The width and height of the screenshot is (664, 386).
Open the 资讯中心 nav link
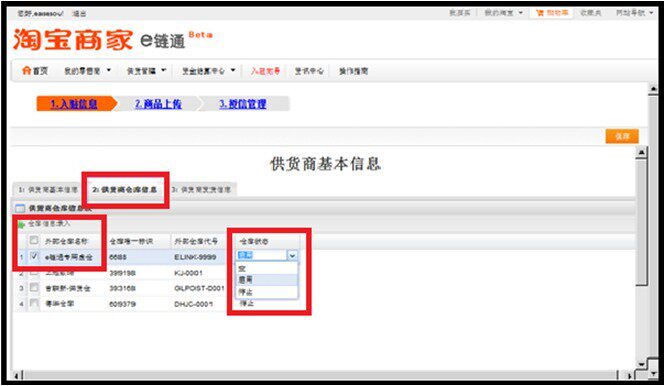coord(309,71)
